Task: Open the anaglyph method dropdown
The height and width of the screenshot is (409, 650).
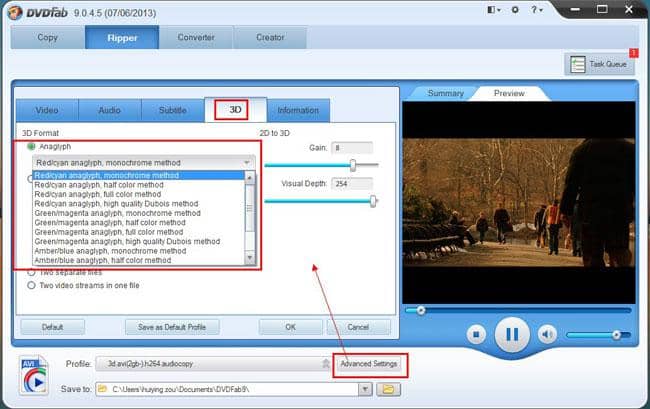Action: (143, 163)
